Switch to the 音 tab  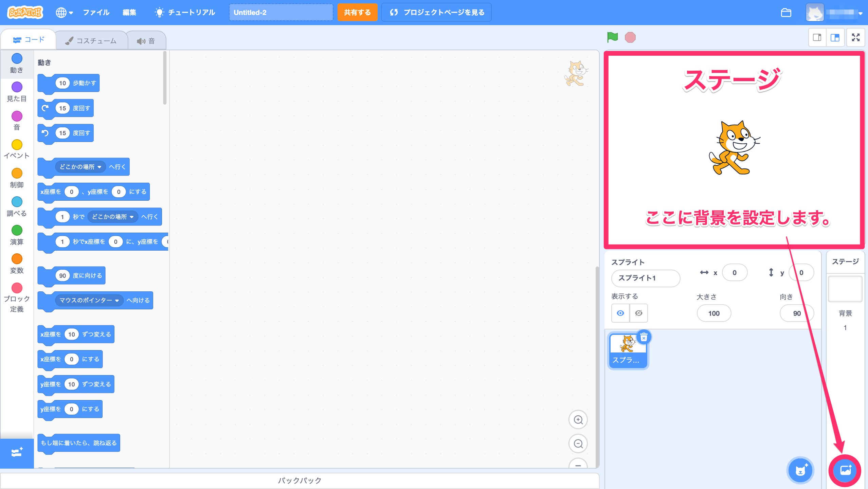coord(146,41)
